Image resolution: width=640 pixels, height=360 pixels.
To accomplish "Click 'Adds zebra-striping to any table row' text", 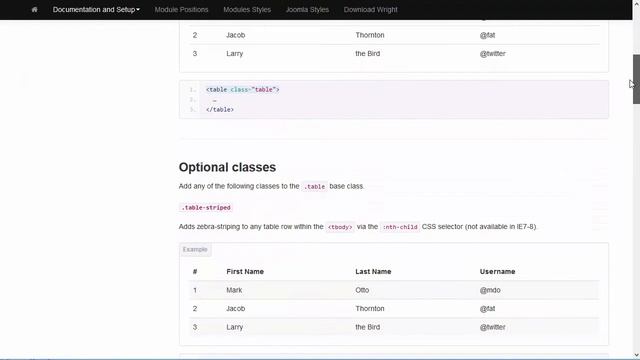I will pos(357,227).
